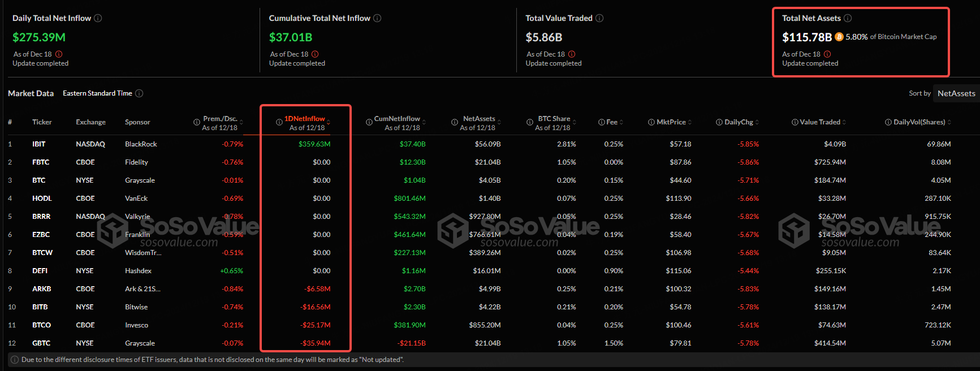Click info icon next to Eastern Standard Time
Screen dimensions: 980x371
coord(139,93)
